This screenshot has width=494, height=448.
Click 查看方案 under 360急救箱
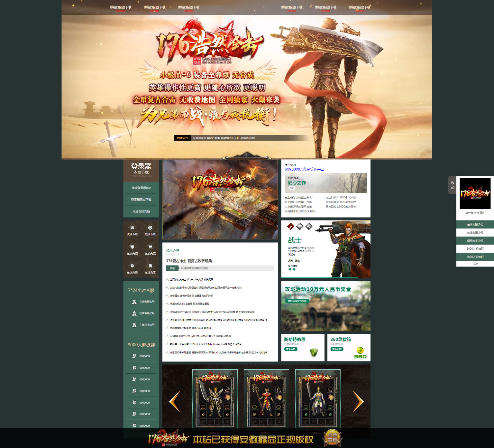[337, 349]
